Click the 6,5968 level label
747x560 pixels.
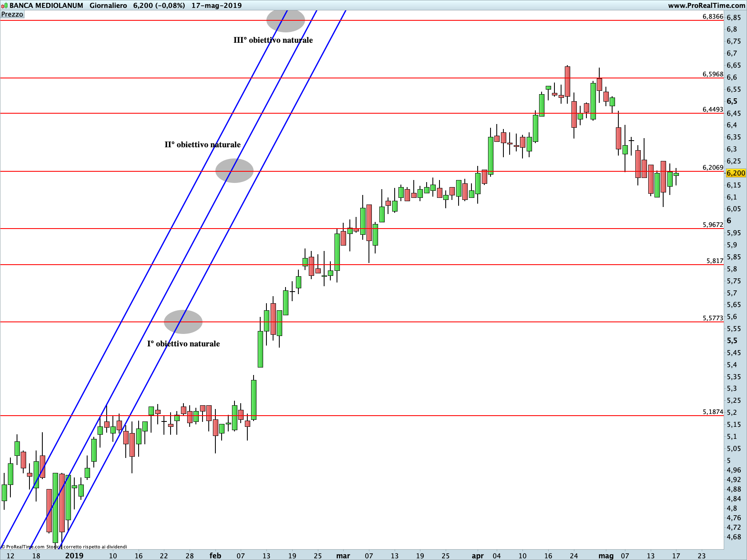tap(713, 74)
